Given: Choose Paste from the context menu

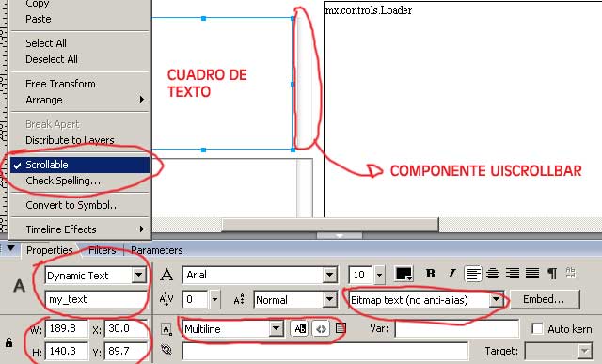Looking at the screenshot, I should (x=79, y=19).
